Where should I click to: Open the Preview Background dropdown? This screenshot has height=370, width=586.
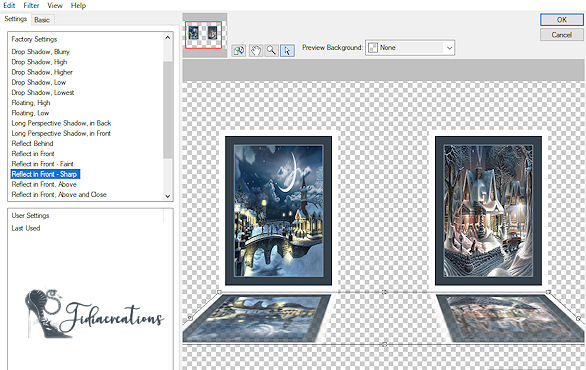(410, 48)
